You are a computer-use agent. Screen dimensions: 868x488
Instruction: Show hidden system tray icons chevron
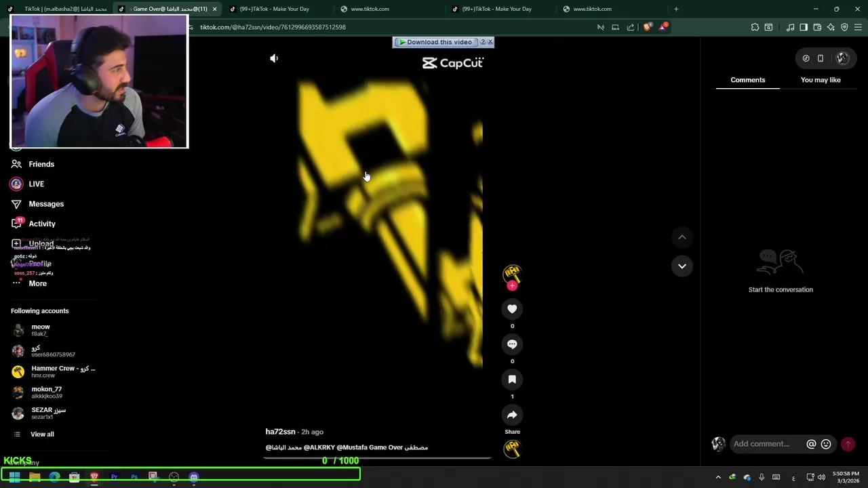point(718,477)
